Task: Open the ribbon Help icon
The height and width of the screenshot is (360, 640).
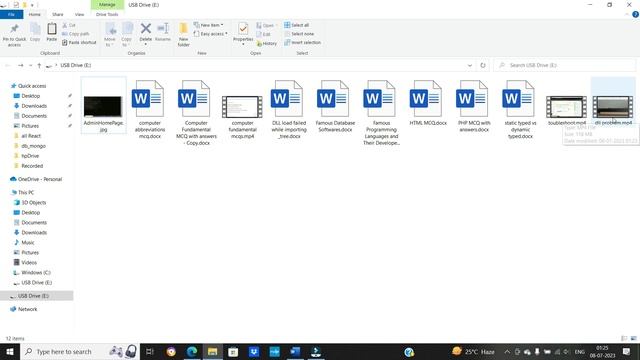Action: coord(635,14)
